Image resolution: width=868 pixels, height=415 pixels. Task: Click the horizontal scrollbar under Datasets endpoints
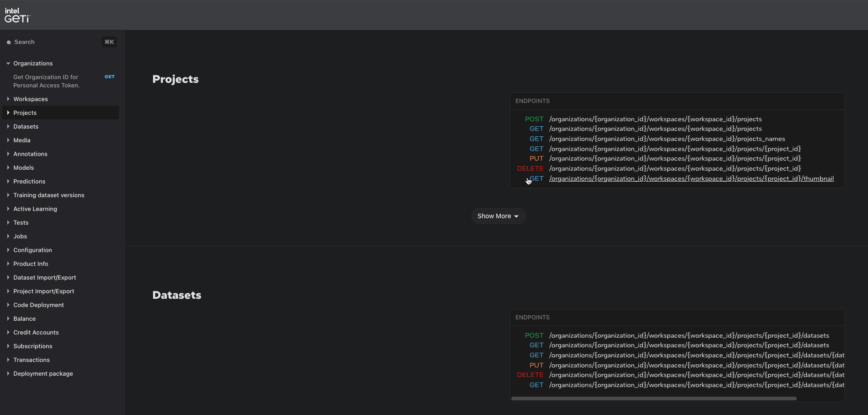(x=654, y=399)
